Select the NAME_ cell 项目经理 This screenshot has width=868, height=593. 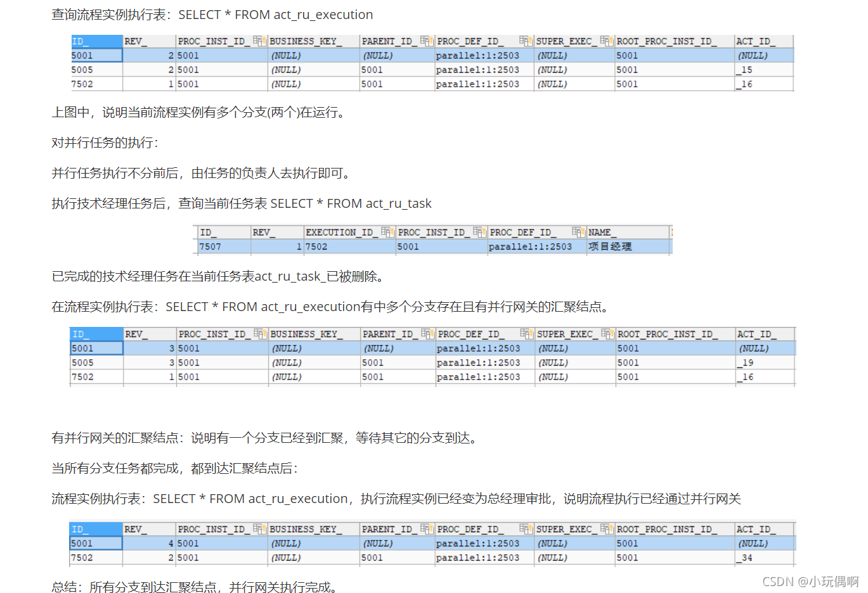(x=628, y=246)
